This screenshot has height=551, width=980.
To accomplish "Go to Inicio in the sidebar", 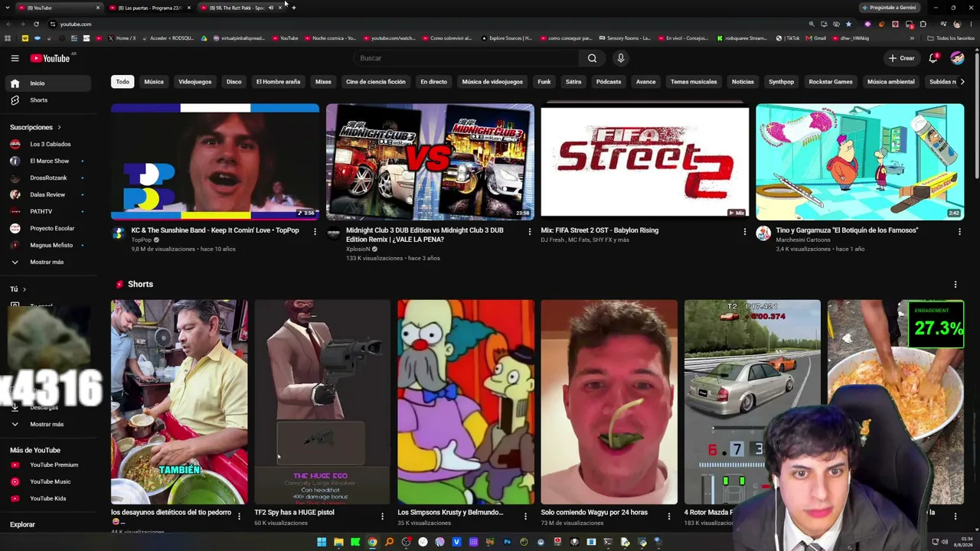I will click(x=48, y=83).
